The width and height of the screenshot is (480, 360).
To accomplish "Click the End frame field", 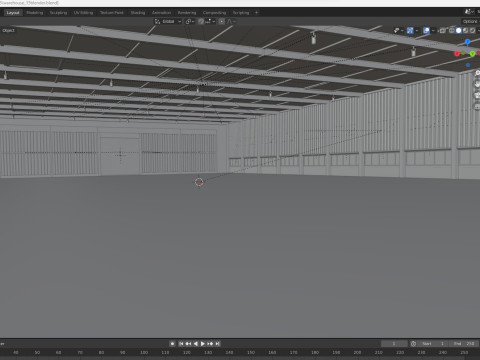I will 464,344.
